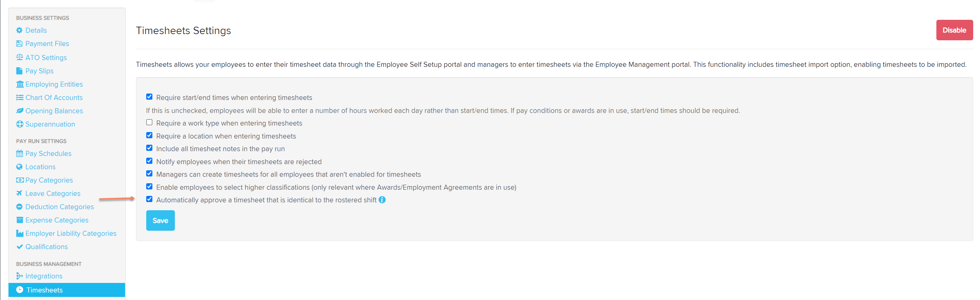Open Pay Schedules
980x300 pixels.
pos(48,154)
